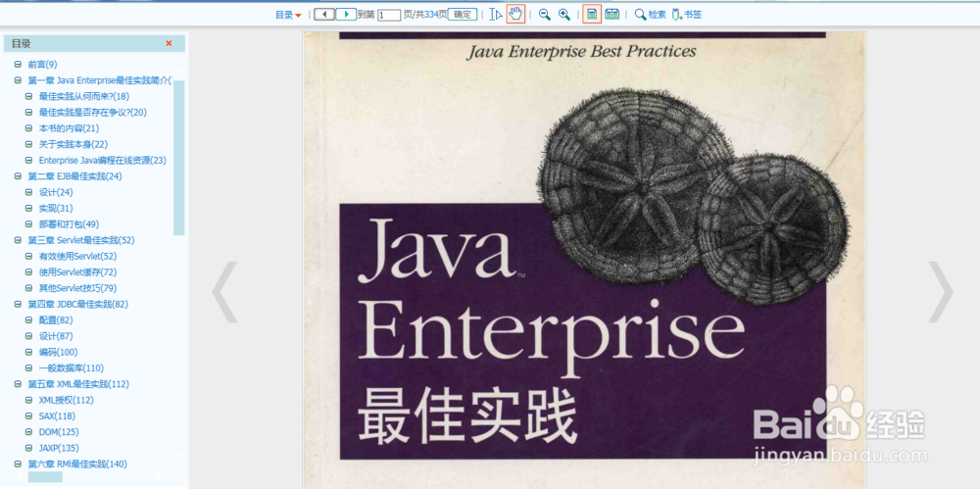Open 第六章 RMI最佳实践(140)
980x489 pixels.
pos(77,464)
